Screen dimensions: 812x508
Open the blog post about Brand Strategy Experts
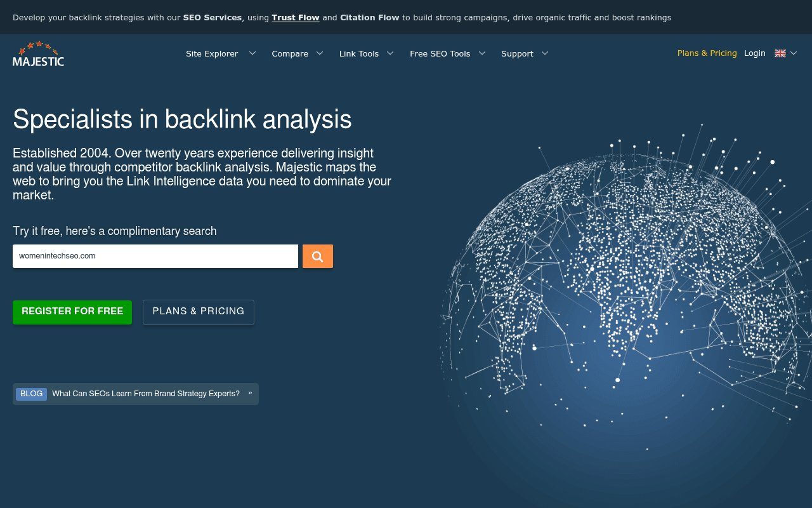coord(146,394)
